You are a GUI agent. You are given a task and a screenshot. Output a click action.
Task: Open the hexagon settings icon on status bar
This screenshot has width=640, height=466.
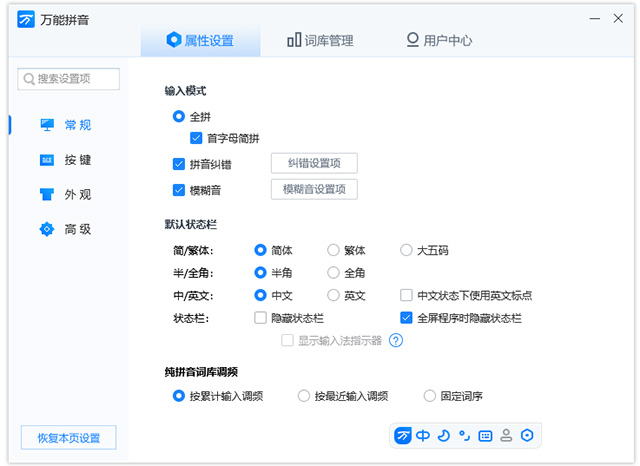(x=527, y=435)
